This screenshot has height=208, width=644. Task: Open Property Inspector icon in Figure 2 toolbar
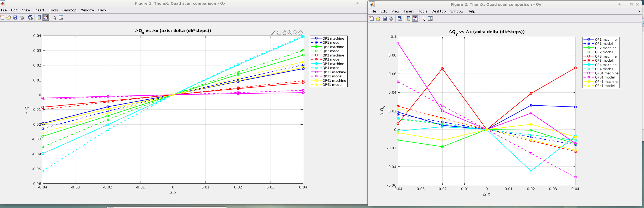(x=430, y=19)
